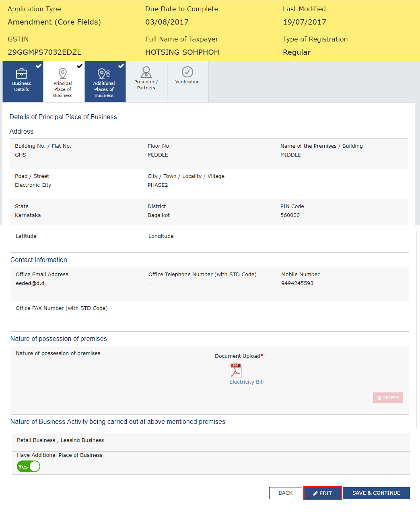
Task: Click the SAVE & CONTINUE button
Action: click(376, 493)
